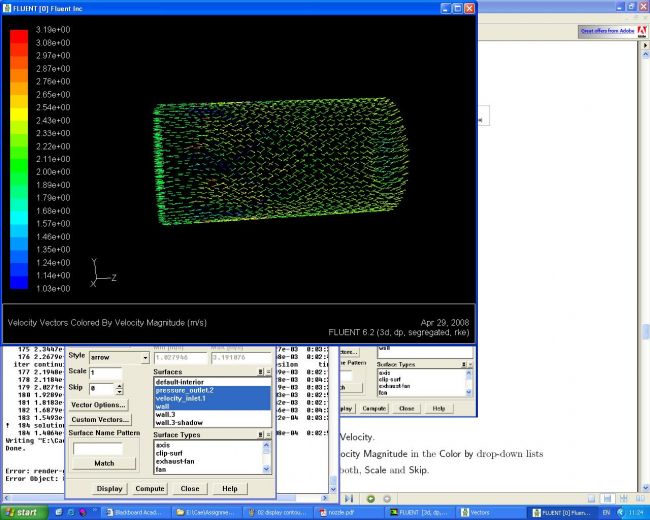Click Help in the background dialog
This screenshot has height=520, width=650.
coord(439,408)
